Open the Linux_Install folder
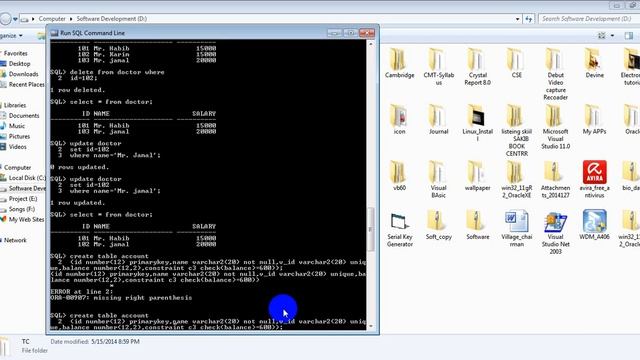The width and height of the screenshot is (640, 360). pos(478,123)
